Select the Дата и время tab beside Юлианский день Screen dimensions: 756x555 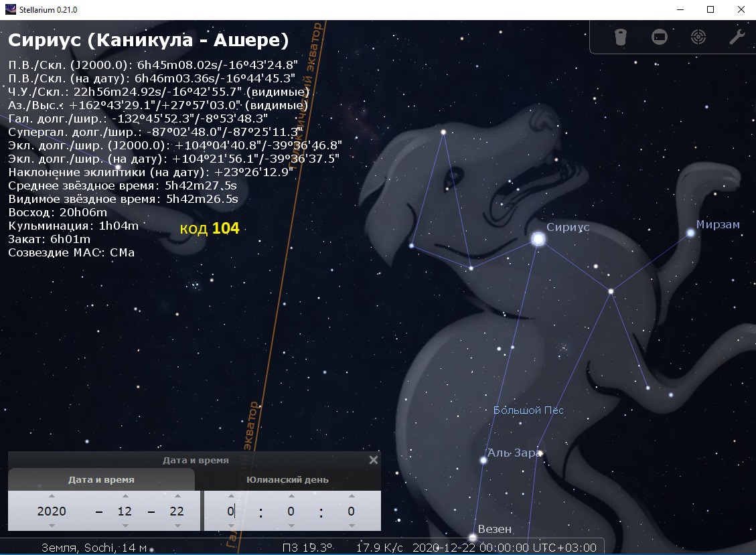[101, 480]
